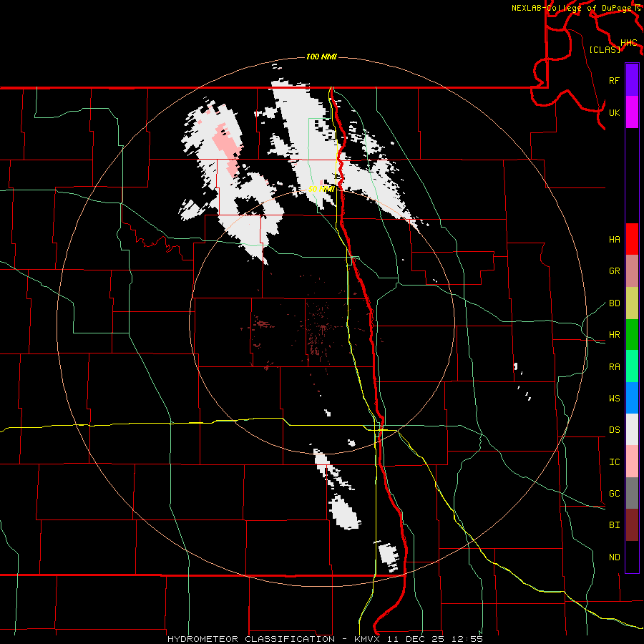Click the BD yellow legend swatch

point(632,303)
